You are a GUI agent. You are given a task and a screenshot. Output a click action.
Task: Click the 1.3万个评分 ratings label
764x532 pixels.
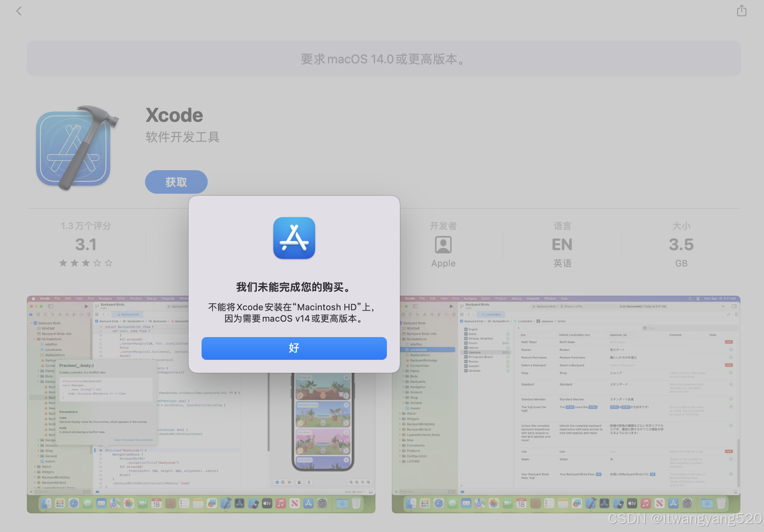[86, 226]
